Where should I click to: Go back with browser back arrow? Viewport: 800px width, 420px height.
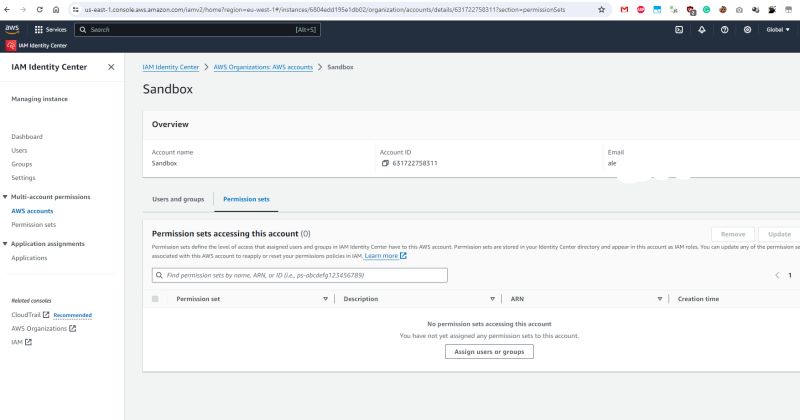click(x=7, y=10)
